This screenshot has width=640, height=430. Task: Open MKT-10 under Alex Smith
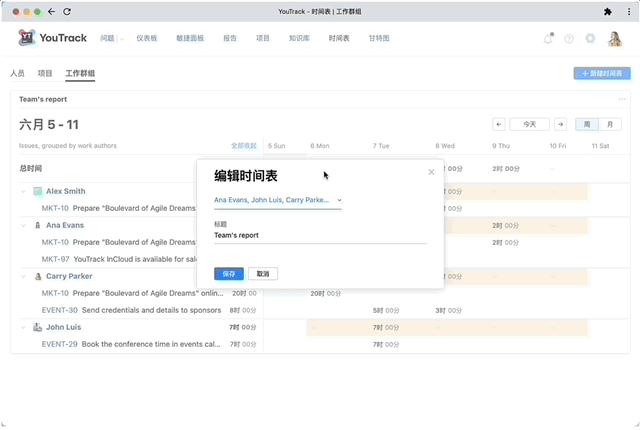(x=55, y=208)
